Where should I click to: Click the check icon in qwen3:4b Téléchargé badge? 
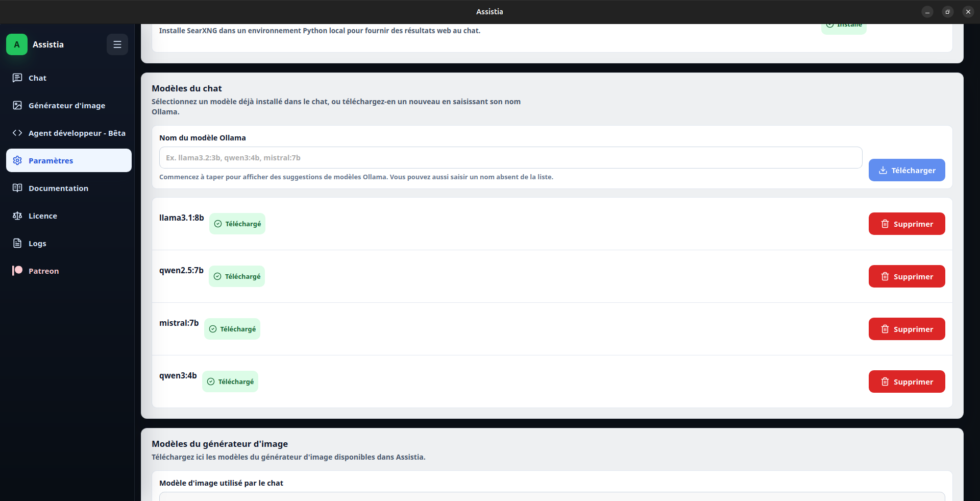pyautogui.click(x=211, y=381)
